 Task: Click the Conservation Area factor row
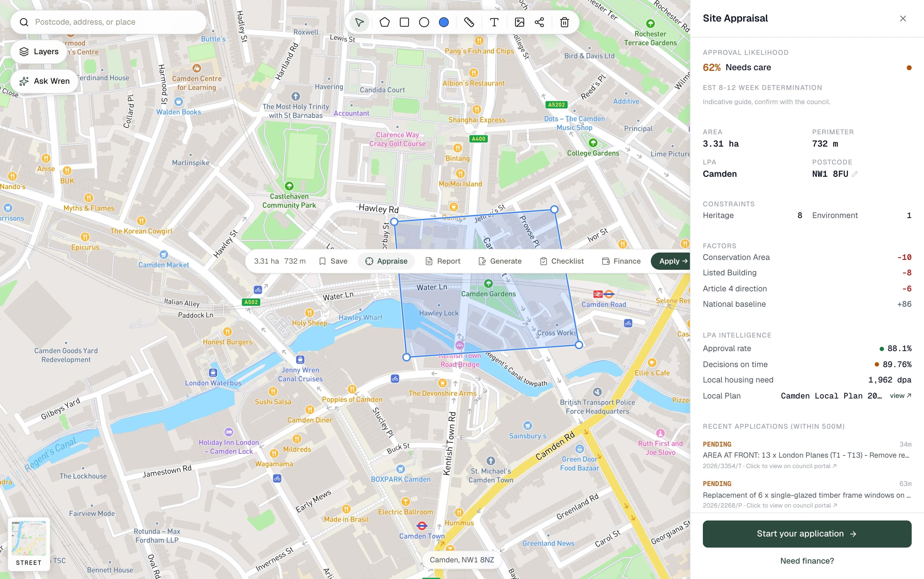[x=807, y=257]
